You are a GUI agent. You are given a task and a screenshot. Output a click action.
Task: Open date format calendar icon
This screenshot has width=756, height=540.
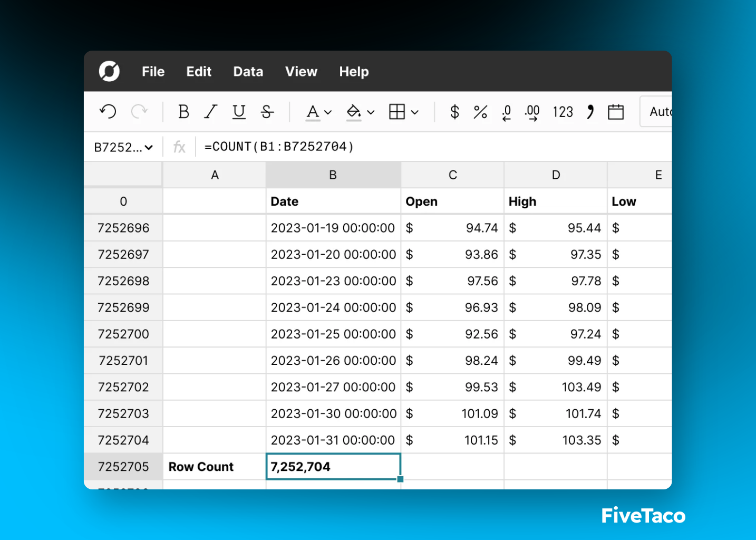616,112
